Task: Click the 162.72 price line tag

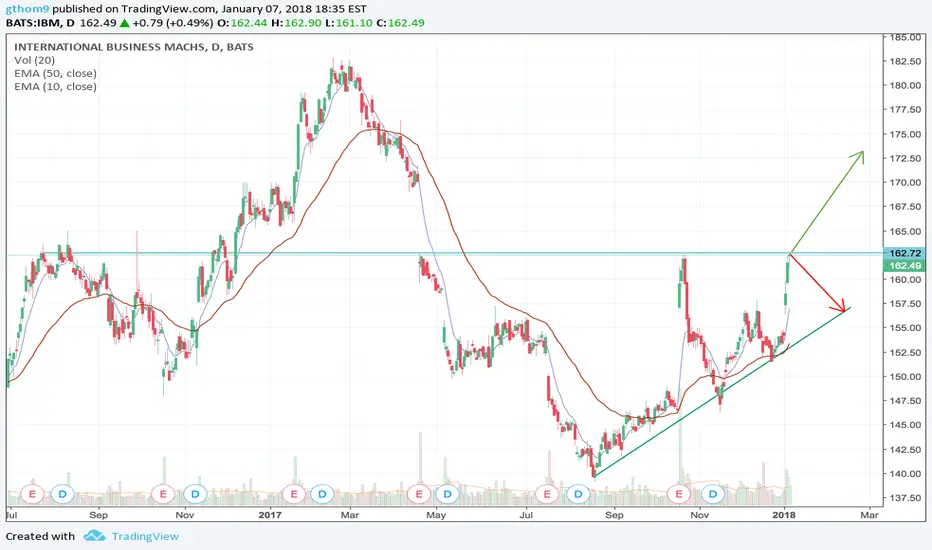Action: pos(904,253)
